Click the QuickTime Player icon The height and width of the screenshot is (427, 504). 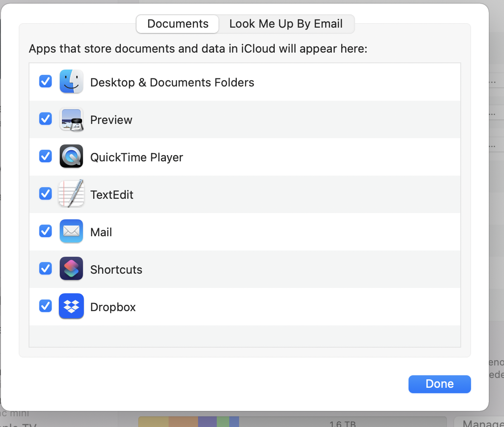point(71,156)
